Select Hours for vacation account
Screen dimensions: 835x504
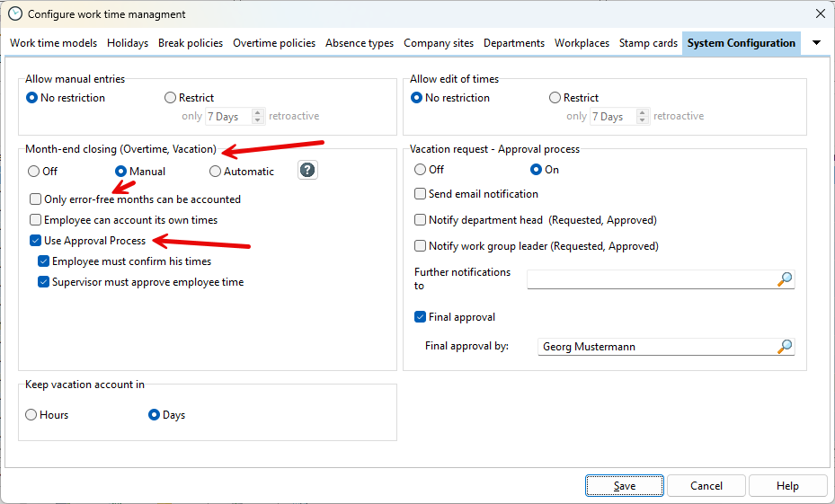(32, 415)
